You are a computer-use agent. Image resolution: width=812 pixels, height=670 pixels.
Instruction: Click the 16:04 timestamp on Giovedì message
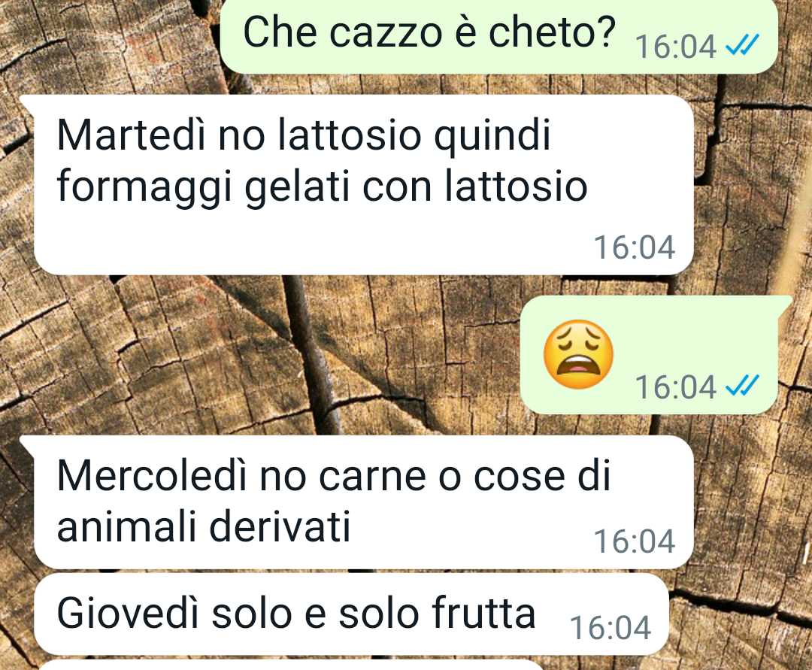[610, 628]
